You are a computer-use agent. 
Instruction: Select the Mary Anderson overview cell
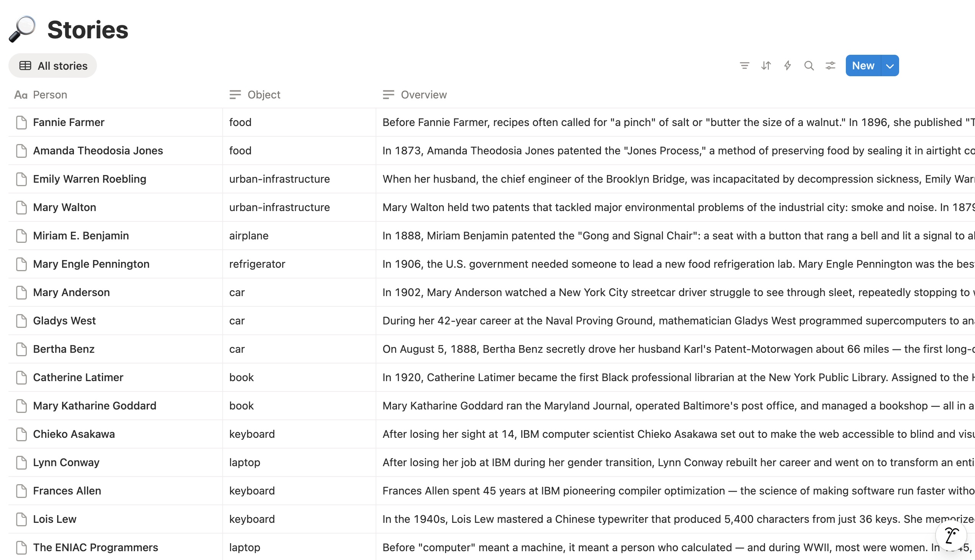(676, 293)
